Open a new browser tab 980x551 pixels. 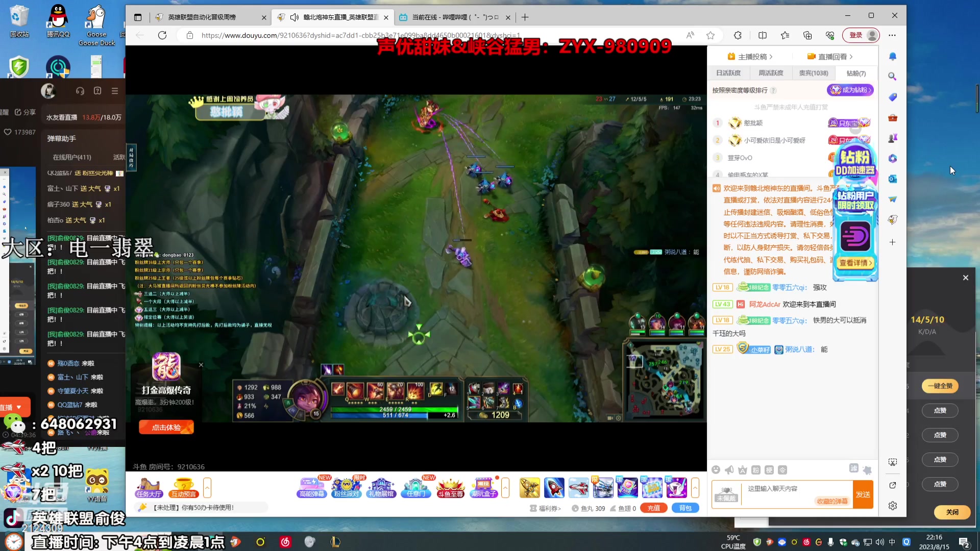[525, 17]
